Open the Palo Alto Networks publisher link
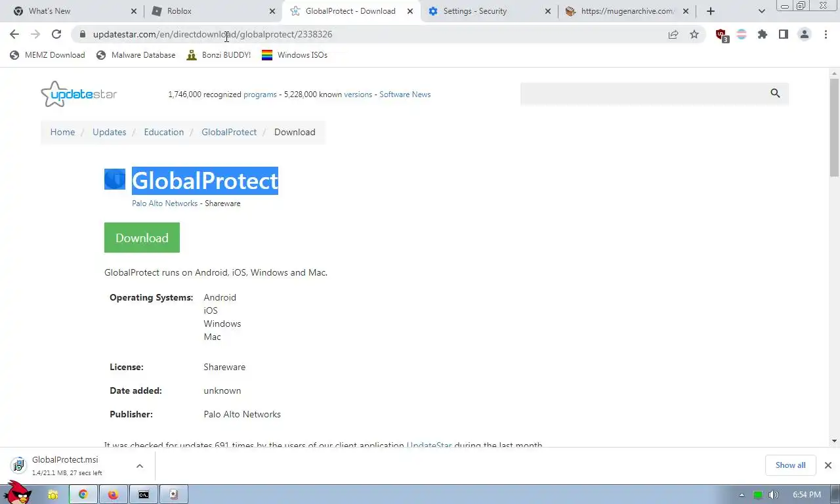 165,203
